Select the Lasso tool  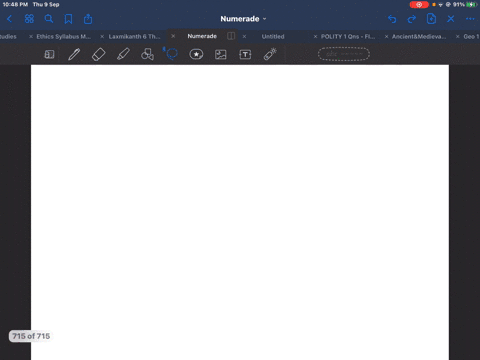point(171,54)
